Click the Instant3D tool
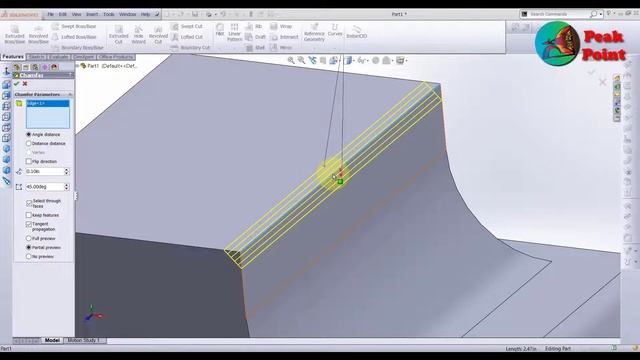640x360 pixels. 356,32
